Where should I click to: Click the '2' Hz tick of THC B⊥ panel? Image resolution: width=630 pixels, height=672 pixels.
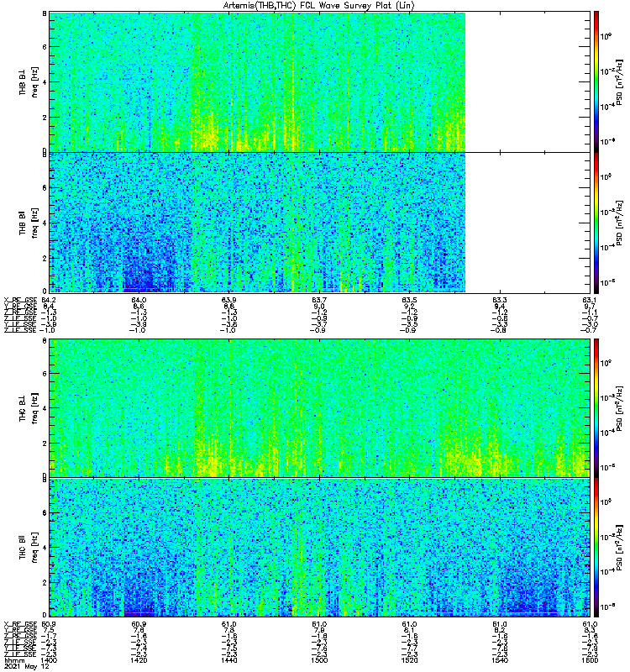pyautogui.click(x=45, y=444)
